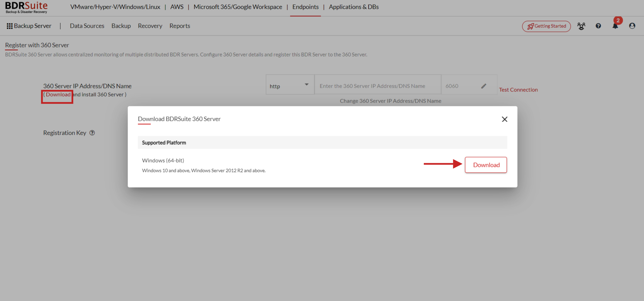The height and width of the screenshot is (301, 644).
Task: Open the help question mark icon
Action: pyautogui.click(x=598, y=26)
